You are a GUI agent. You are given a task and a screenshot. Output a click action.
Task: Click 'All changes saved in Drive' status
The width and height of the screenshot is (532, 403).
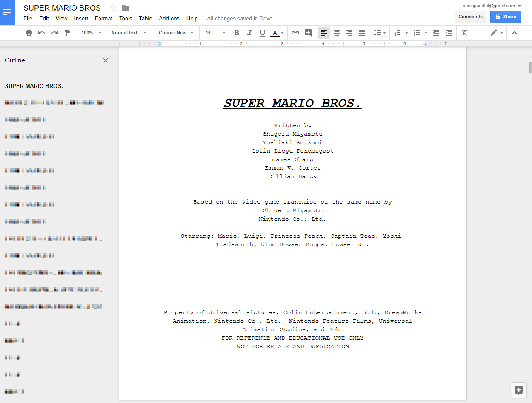pos(240,18)
